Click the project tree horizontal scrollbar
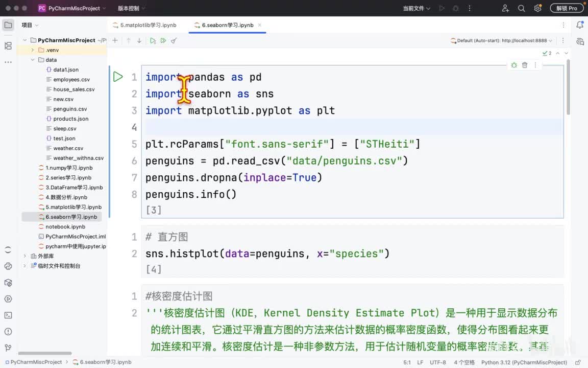The width and height of the screenshot is (588, 368). tap(44, 353)
